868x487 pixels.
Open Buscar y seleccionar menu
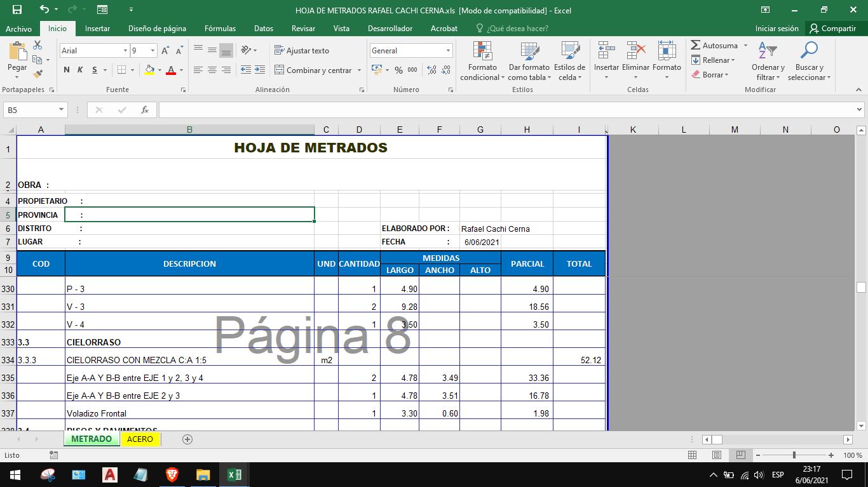[x=809, y=62]
